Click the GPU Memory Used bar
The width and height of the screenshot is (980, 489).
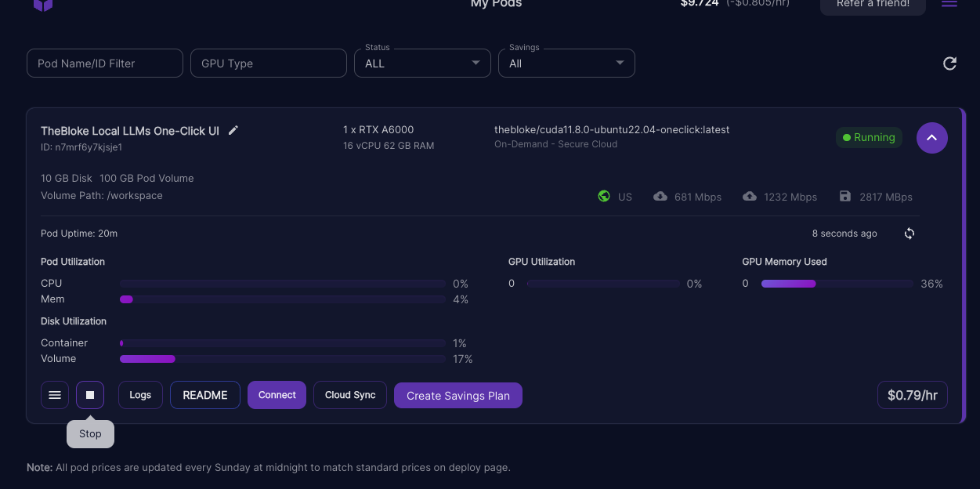pyautogui.click(x=837, y=284)
